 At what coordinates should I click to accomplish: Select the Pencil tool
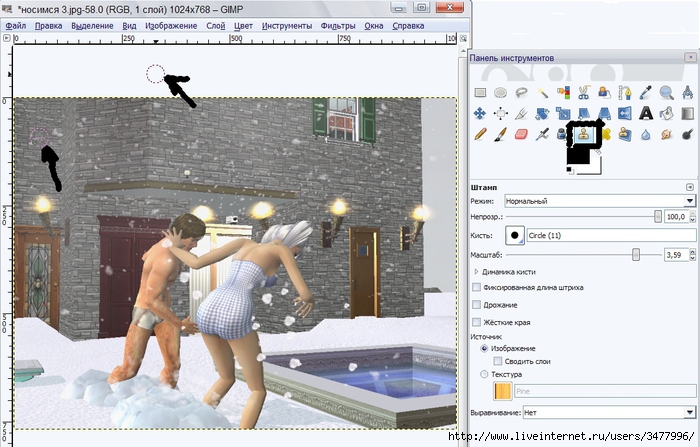pyautogui.click(x=480, y=134)
